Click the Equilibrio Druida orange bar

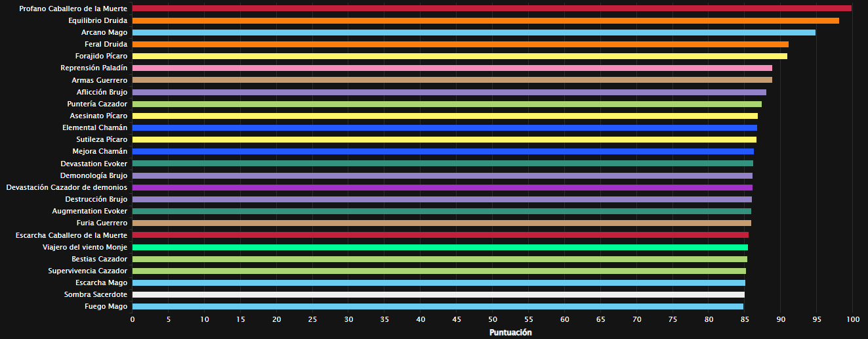[x=486, y=20]
